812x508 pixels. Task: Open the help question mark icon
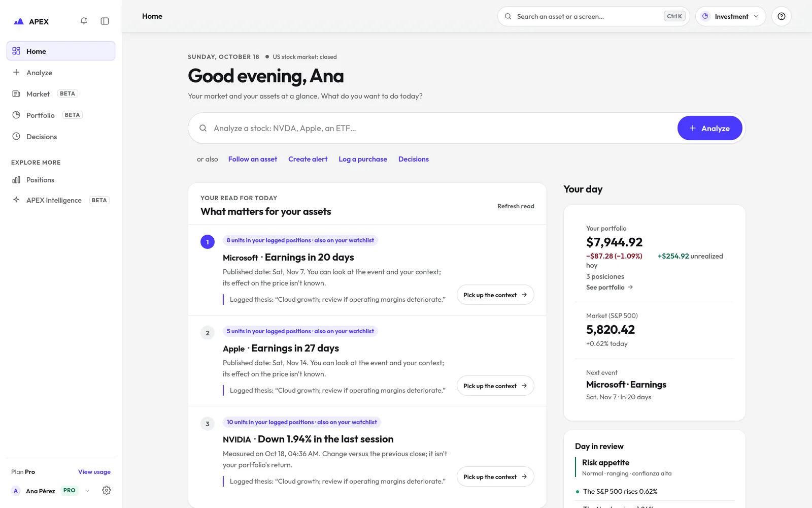click(782, 16)
